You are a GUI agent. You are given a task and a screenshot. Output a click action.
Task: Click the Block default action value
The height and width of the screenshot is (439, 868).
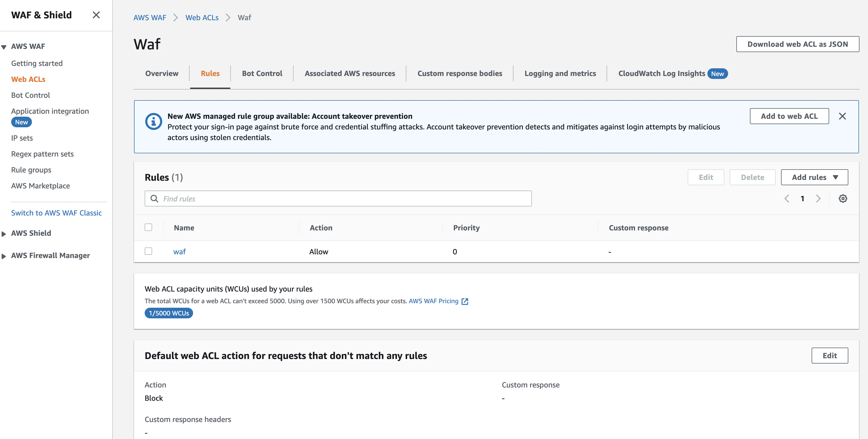coord(154,398)
